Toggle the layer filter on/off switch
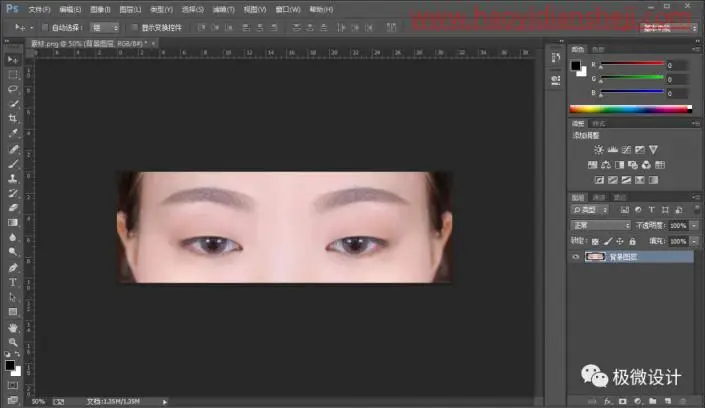The image size is (705, 408). coord(697,210)
